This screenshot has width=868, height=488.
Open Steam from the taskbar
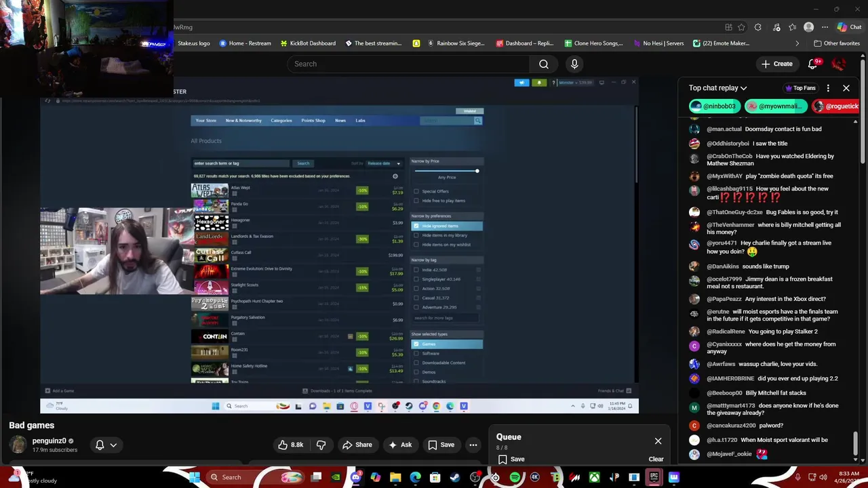coord(454,477)
